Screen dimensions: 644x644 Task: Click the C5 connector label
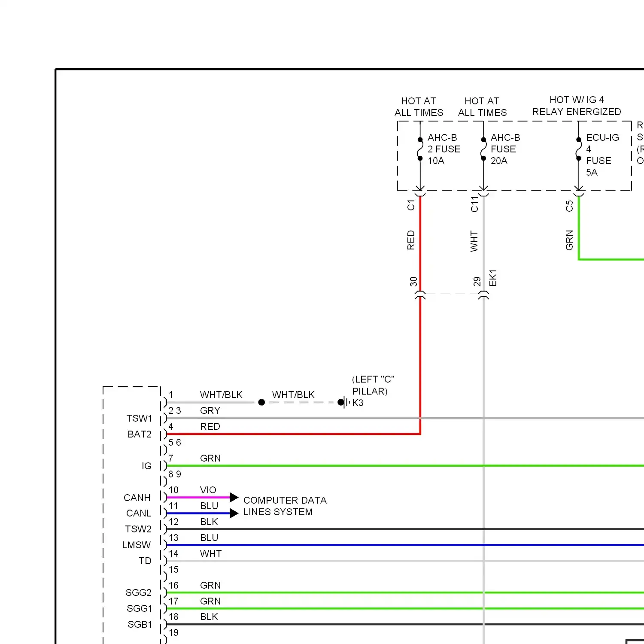(569, 206)
